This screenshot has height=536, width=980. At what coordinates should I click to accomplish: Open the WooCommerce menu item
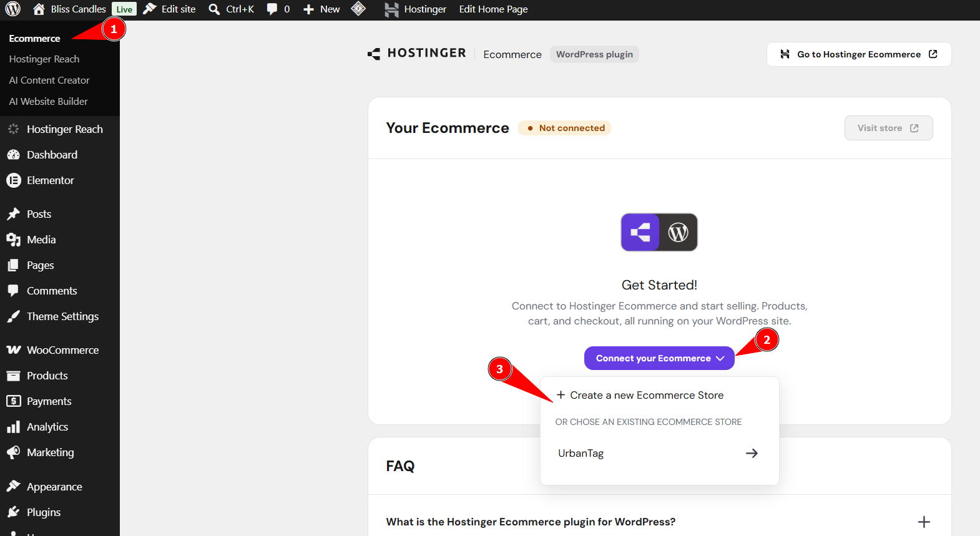coord(60,350)
